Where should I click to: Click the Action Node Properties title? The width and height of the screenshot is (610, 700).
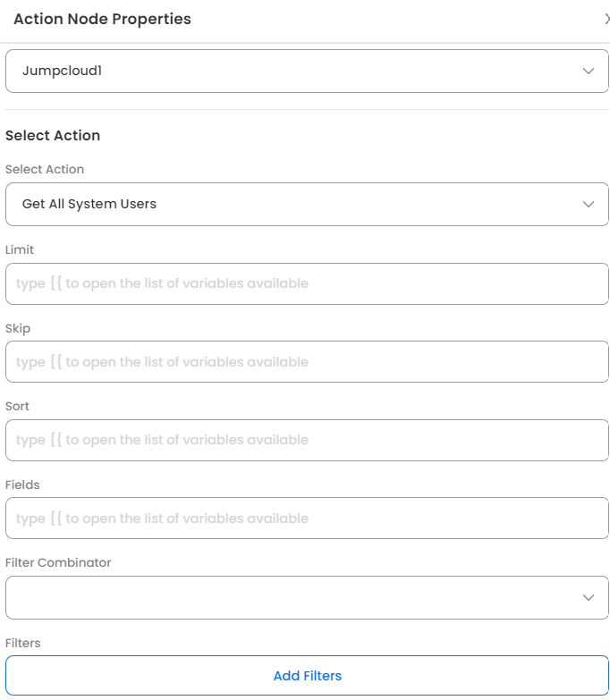102,19
